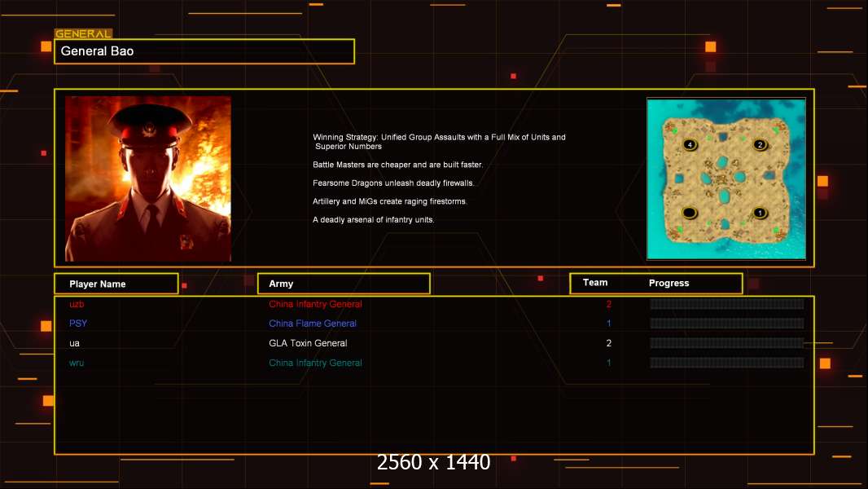This screenshot has height=489, width=868.
Task: Click uzb's China Infantry General army
Action: tap(316, 304)
